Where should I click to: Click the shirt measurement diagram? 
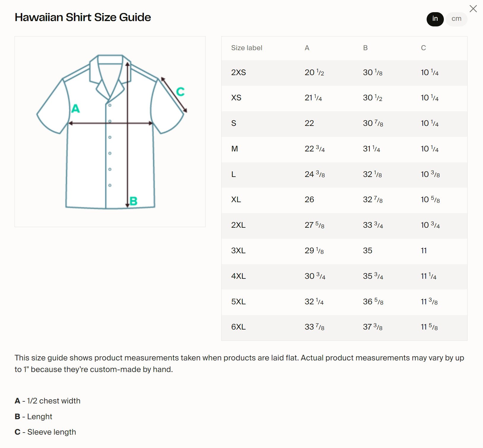(110, 132)
